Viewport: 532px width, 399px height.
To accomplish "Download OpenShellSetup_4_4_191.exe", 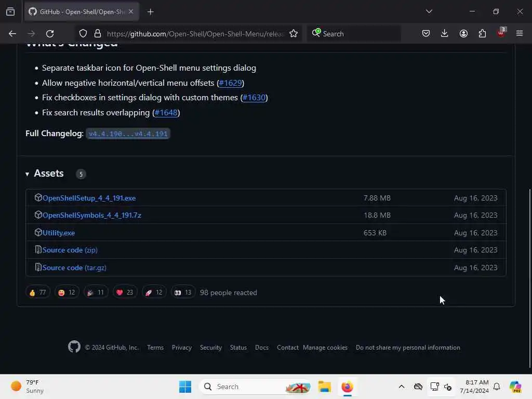I will pyautogui.click(x=89, y=198).
